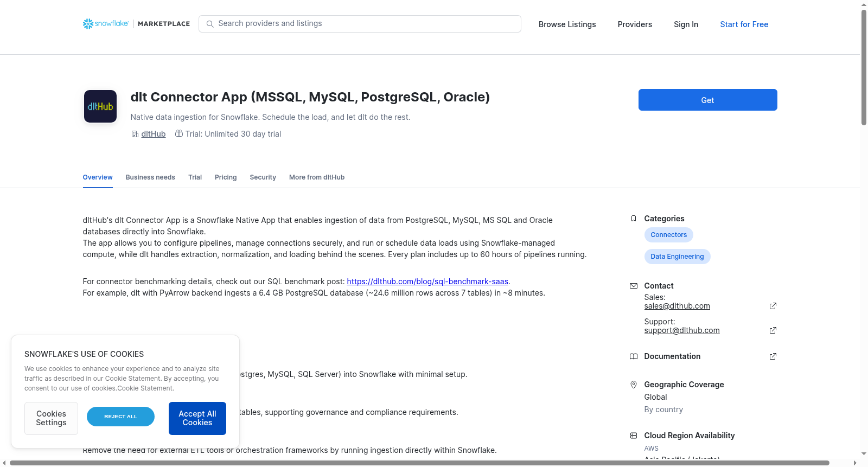Screen dimensions: 868x467
Task: Open Browse Listings in the header
Action: 567,24
